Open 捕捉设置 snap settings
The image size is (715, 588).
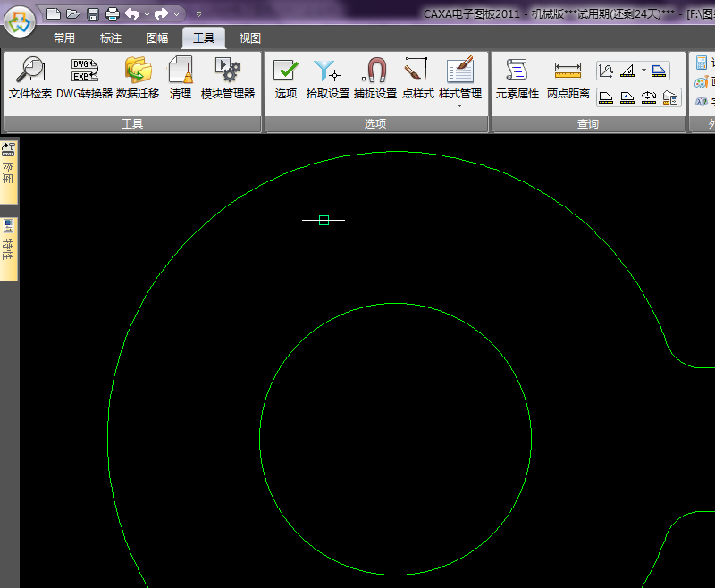coord(375,78)
